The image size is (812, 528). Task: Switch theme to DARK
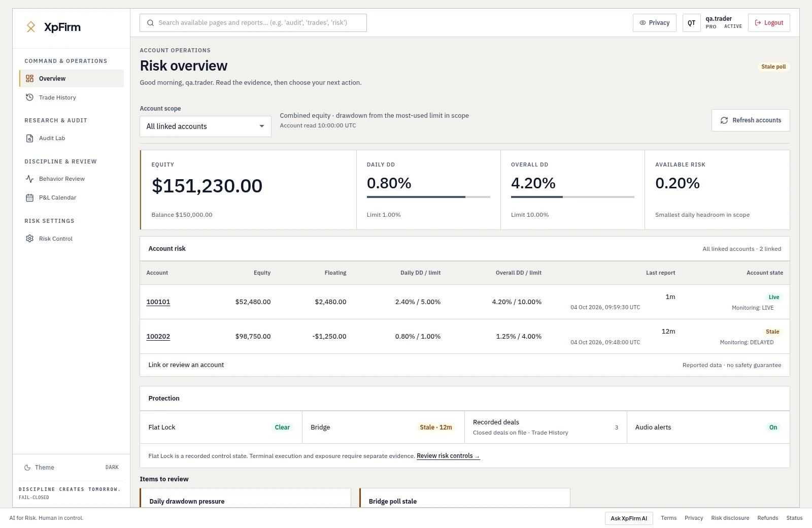[x=71, y=468]
